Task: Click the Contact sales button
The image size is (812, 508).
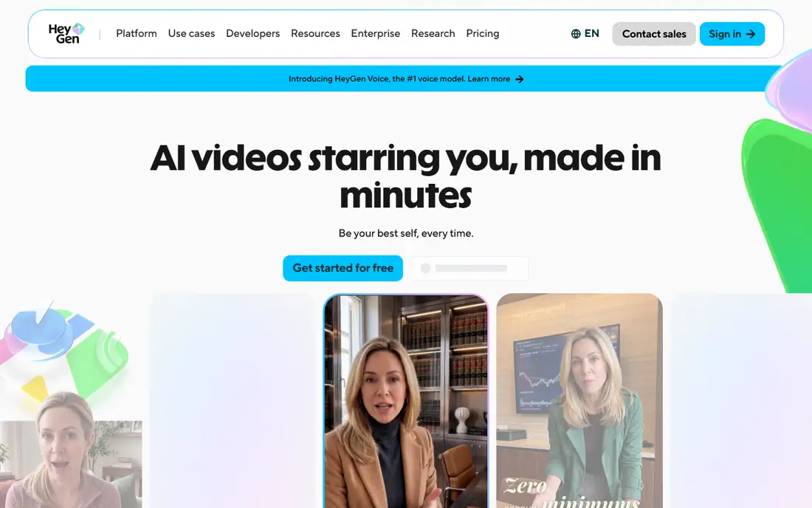Action: [x=654, y=34]
